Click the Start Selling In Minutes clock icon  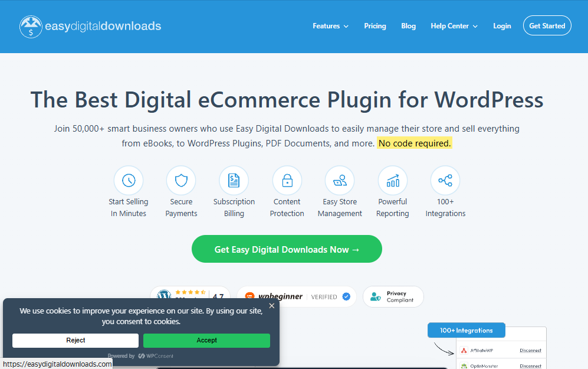(x=129, y=181)
